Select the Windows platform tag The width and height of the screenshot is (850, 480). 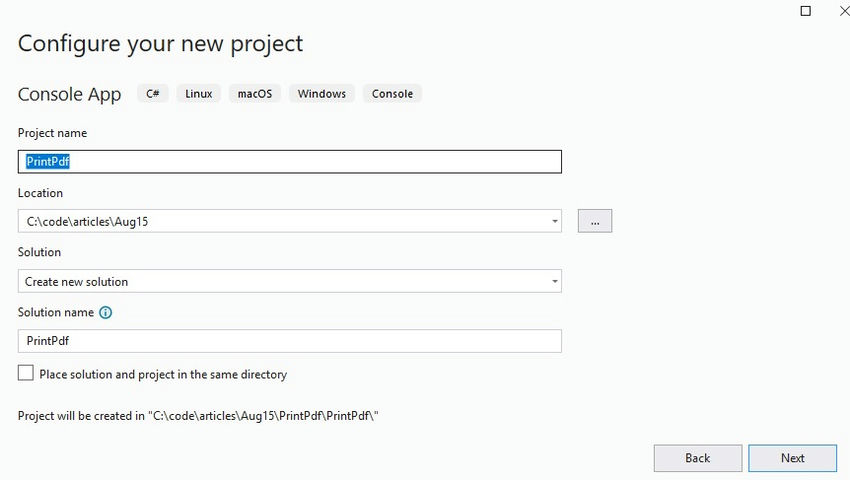click(x=321, y=94)
